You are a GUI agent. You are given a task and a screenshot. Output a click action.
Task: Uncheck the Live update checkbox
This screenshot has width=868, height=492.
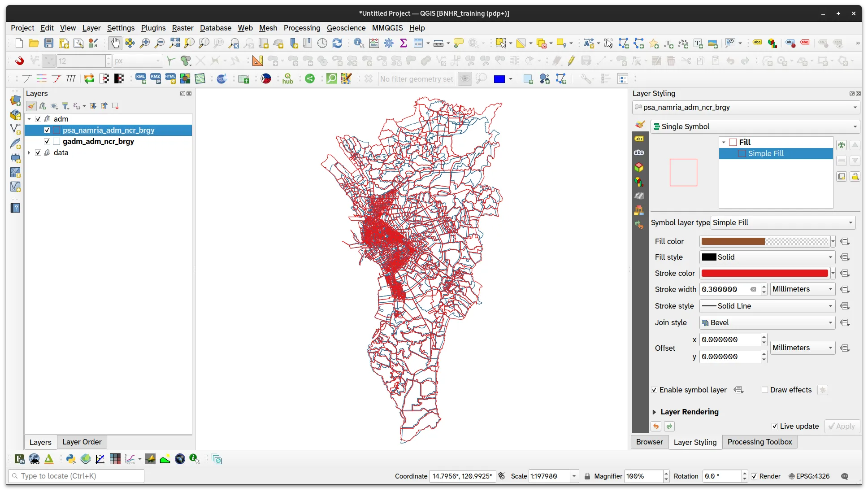(775, 426)
